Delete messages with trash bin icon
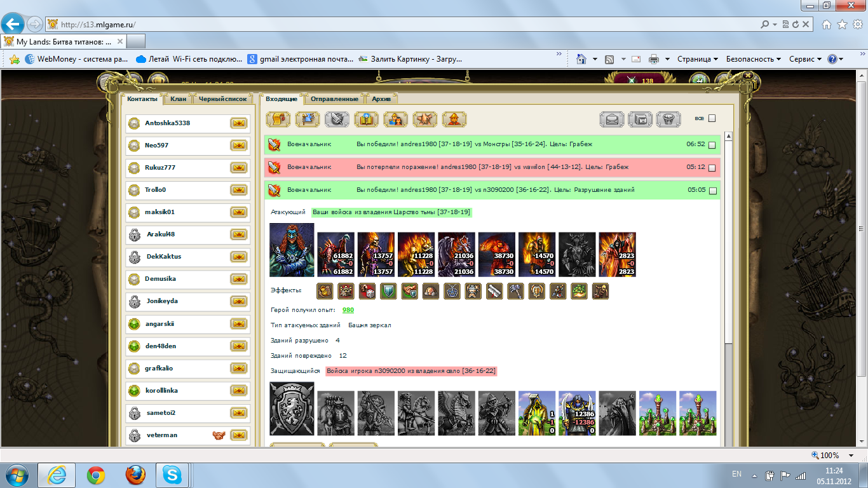This screenshot has width=868, height=488. click(668, 119)
